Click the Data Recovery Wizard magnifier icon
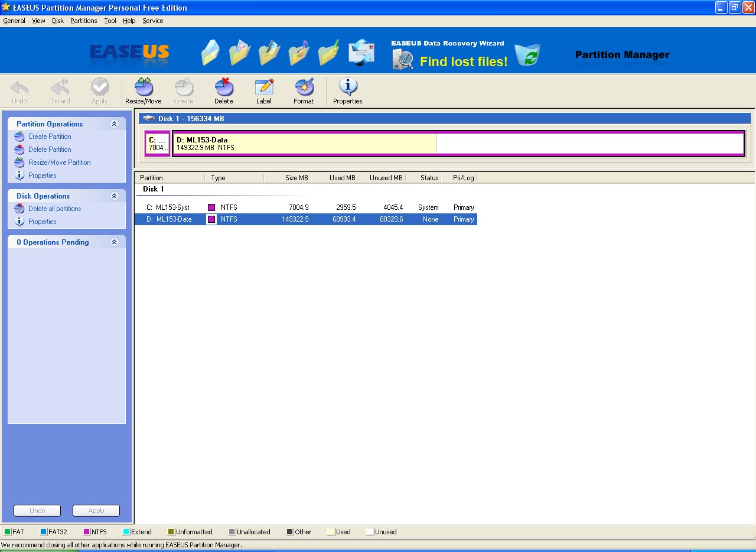 (x=403, y=60)
